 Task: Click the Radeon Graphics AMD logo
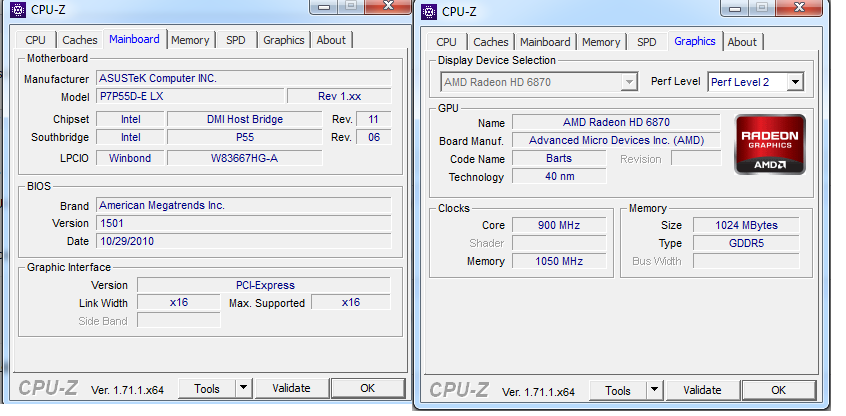click(x=770, y=145)
